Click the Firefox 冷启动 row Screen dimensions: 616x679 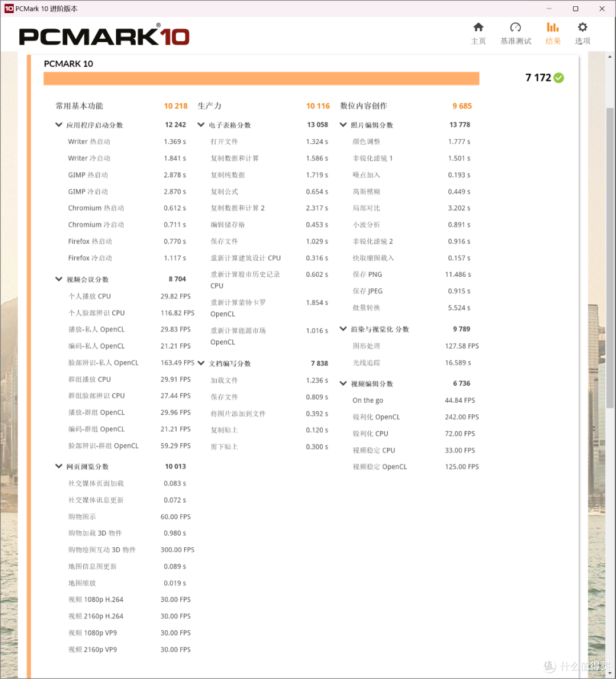click(x=127, y=258)
